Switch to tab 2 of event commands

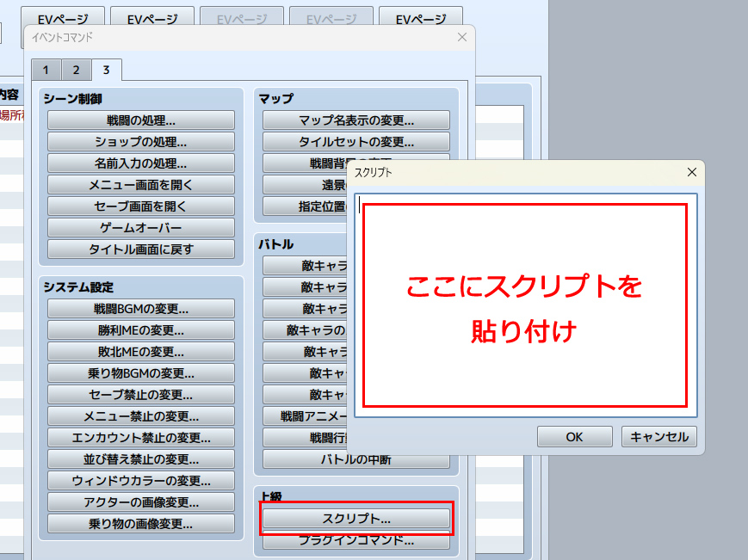point(76,70)
